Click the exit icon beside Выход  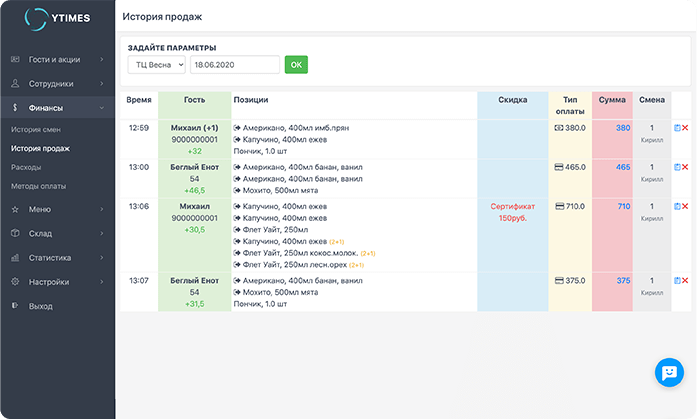click(x=15, y=306)
